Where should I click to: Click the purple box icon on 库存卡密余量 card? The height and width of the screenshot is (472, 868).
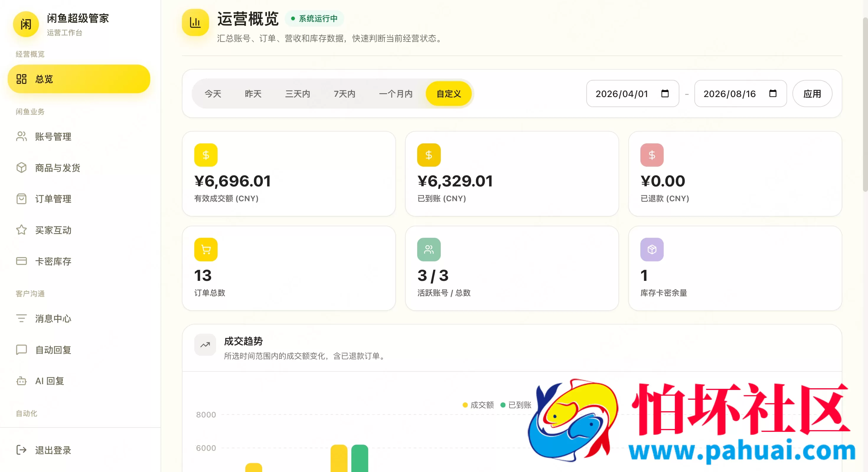[652, 250]
